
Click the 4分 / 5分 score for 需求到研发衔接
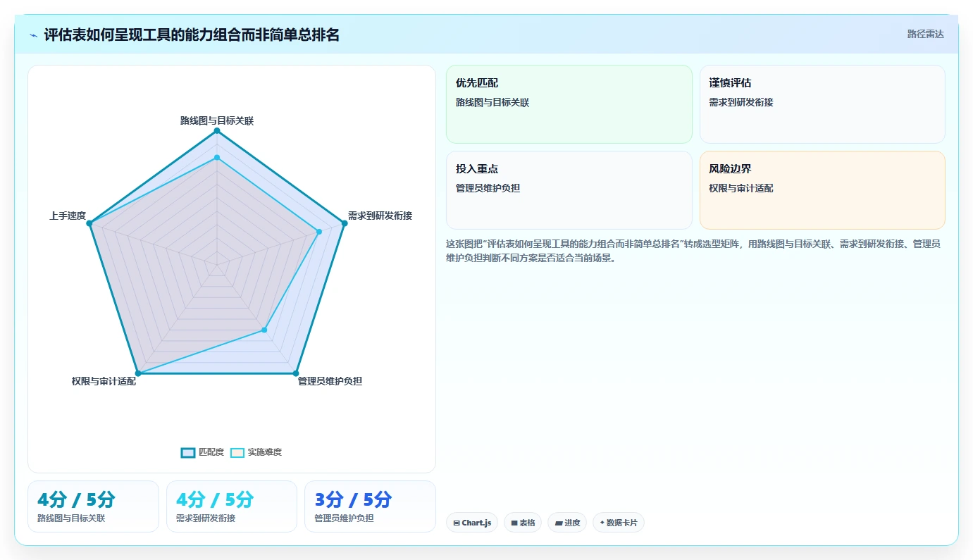point(215,499)
